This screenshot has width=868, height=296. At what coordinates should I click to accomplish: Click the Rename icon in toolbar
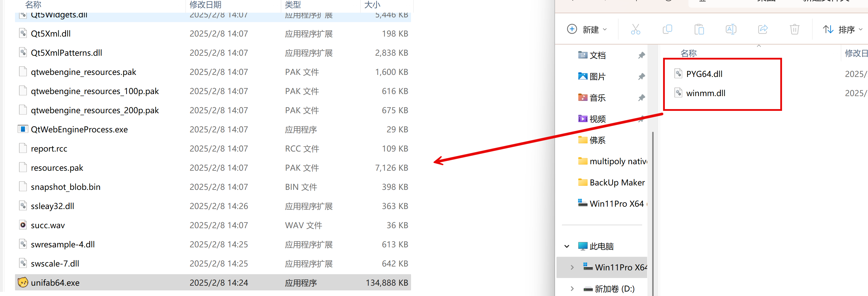click(x=730, y=29)
